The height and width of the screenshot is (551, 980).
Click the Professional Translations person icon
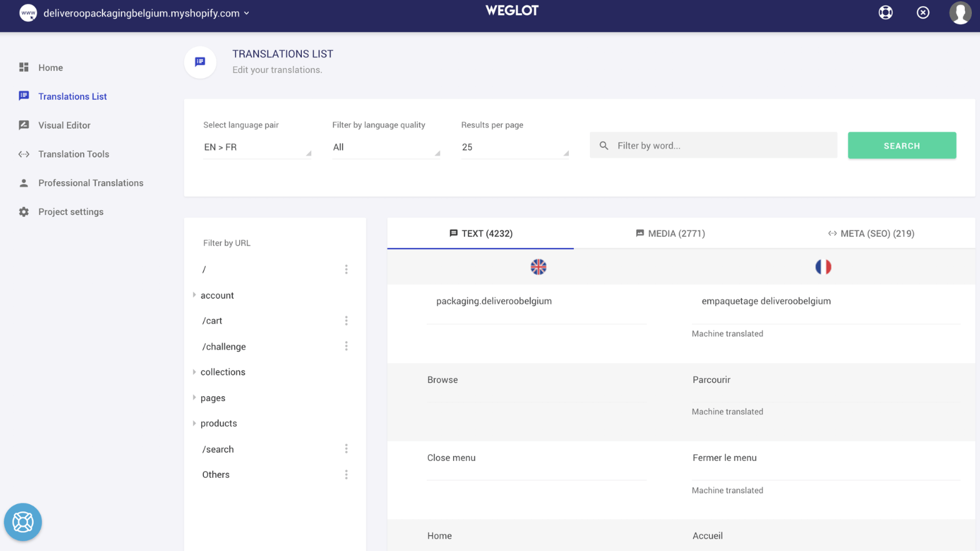point(24,183)
